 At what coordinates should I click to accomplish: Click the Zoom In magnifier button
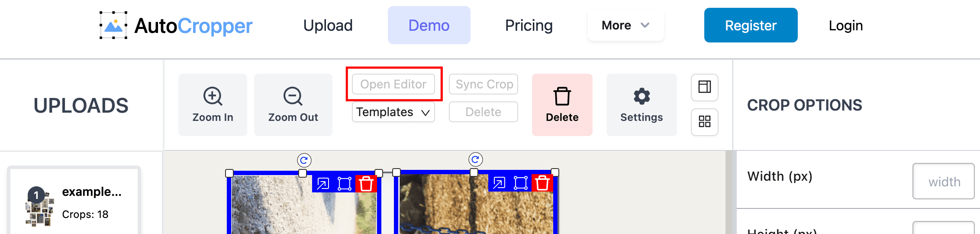[x=213, y=105]
